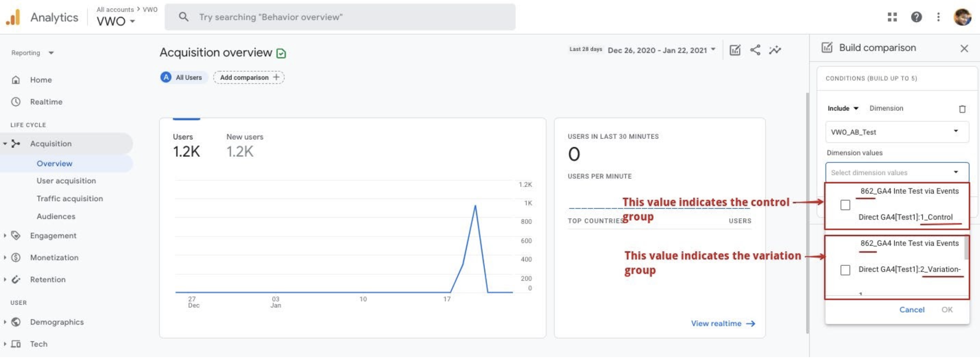This screenshot has width=980, height=360.
Task: Expand the Tech section arrow
Action: pos(5,344)
